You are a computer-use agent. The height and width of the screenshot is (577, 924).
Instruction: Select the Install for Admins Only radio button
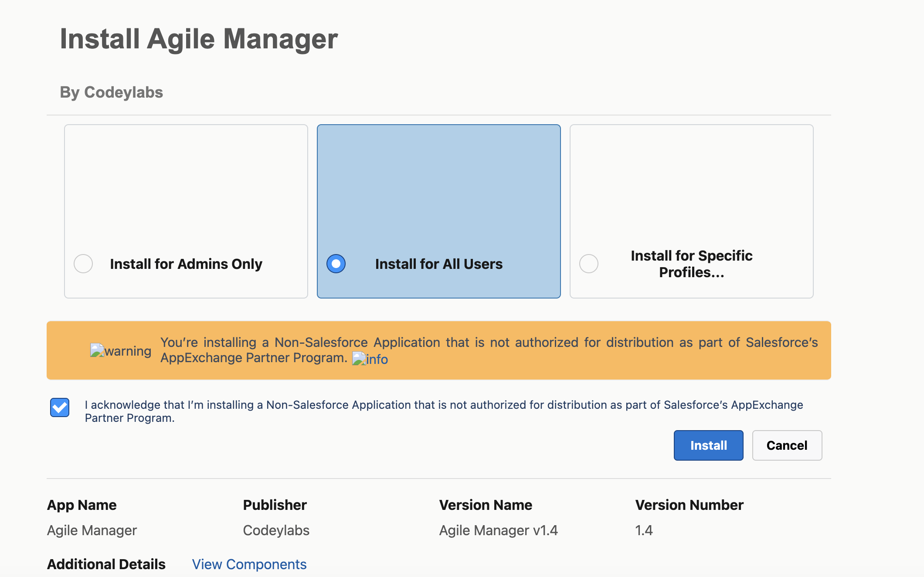tap(83, 264)
